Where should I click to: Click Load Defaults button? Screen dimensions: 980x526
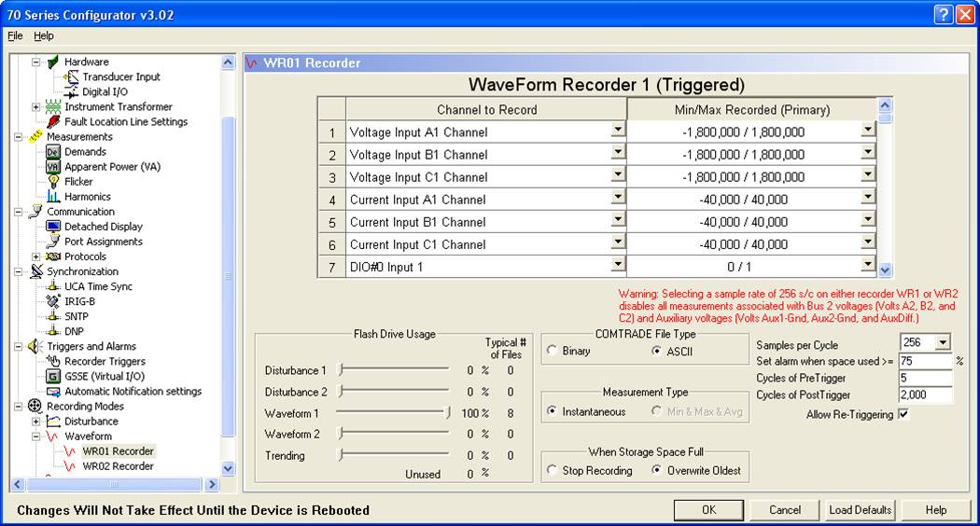coord(860,510)
